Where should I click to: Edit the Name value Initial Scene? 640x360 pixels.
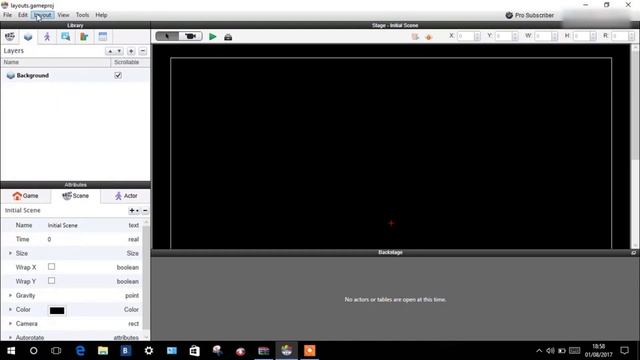point(62,225)
